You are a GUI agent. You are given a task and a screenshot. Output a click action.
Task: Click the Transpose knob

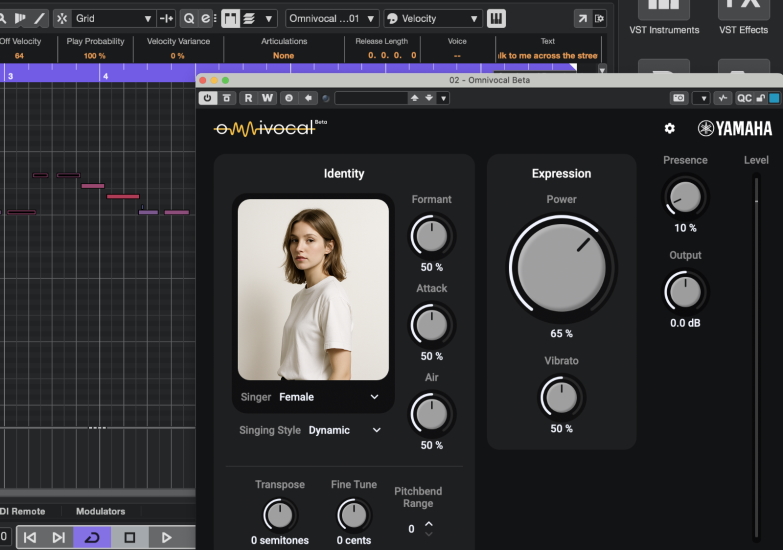coord(280,515)
